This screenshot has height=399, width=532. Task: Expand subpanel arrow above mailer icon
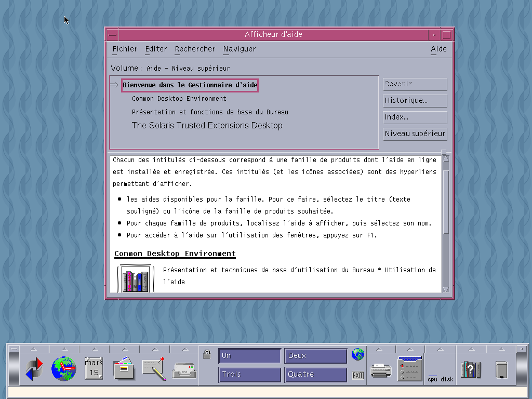[x=185, y=349]
